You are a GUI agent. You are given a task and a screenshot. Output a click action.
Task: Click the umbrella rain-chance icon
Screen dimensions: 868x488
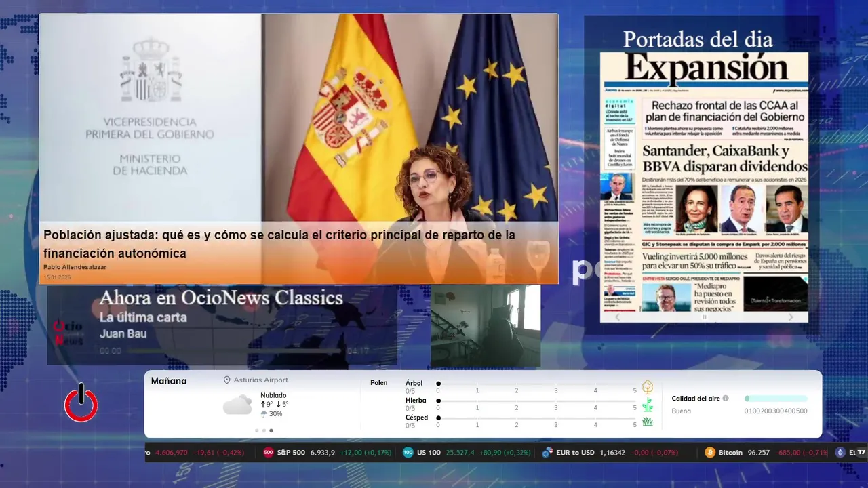[x=264, y=413]
